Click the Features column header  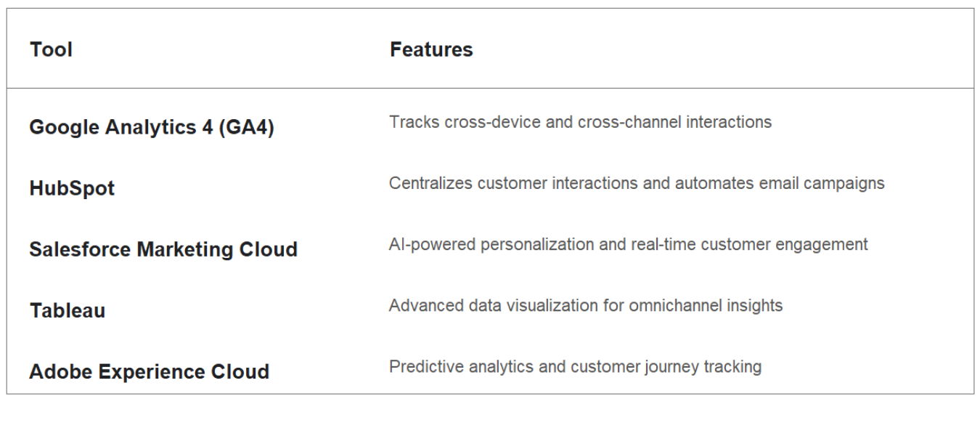tap(431, 49)
